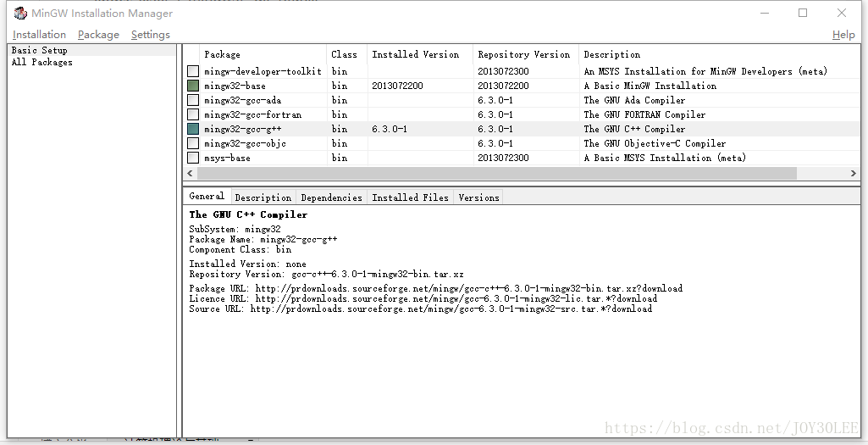The image size is (868, 445).
Task: Switch to the Installed Files tab
Action: (410, 197)
